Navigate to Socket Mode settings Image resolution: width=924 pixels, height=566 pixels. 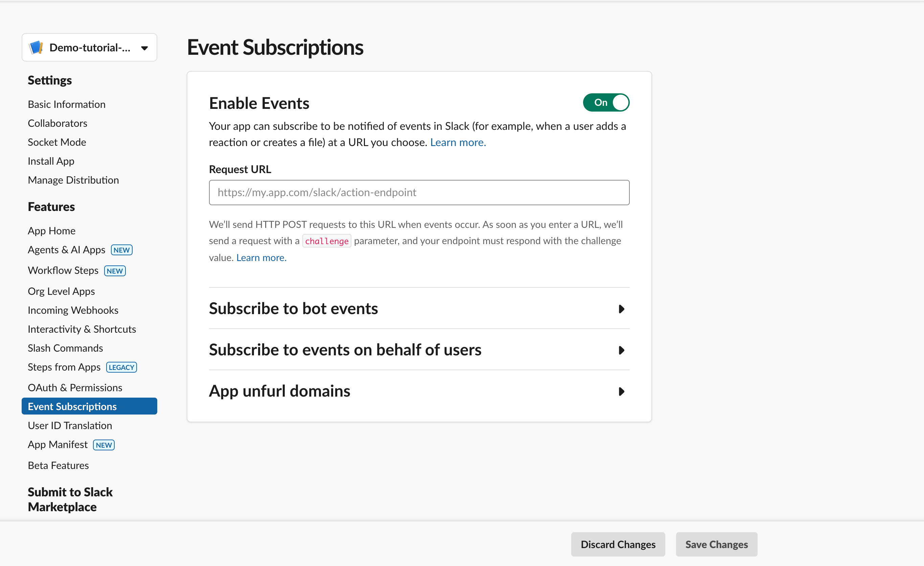(56, 142)
